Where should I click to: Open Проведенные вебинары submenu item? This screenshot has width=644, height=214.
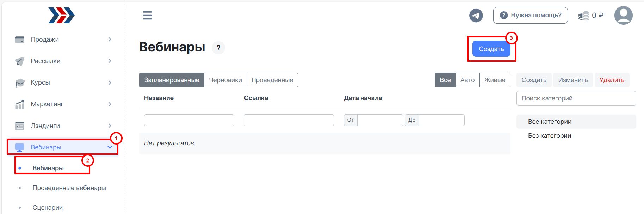click(x=69, y=188)
